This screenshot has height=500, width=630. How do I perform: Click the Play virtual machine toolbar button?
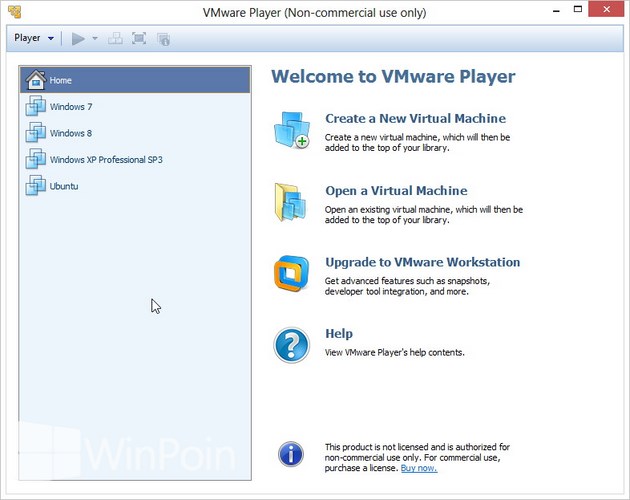click(78, 39)
